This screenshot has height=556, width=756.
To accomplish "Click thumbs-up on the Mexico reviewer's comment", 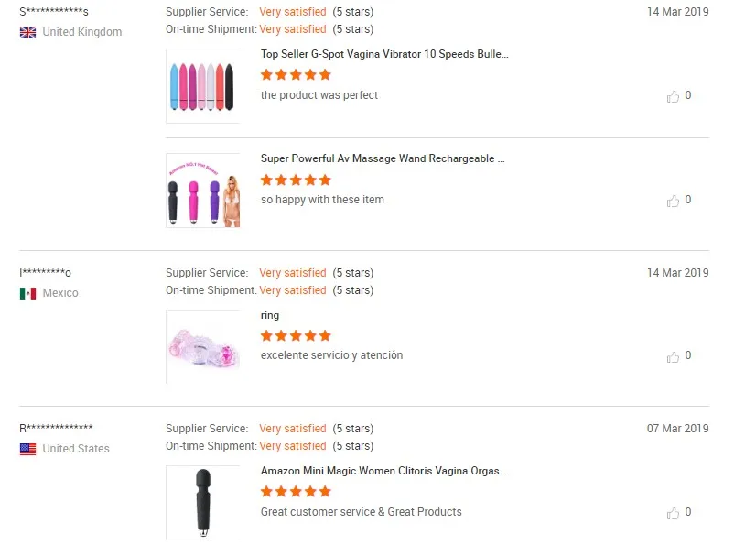I will pyautogui.click(x=674, y=356).
